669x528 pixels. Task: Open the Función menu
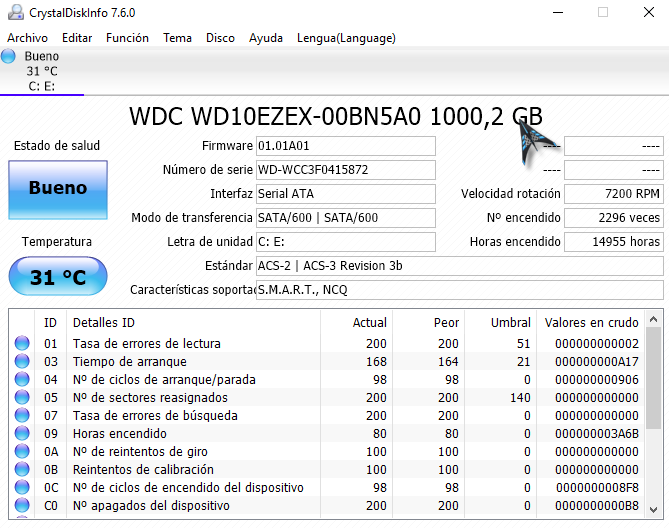click(127, 38)
